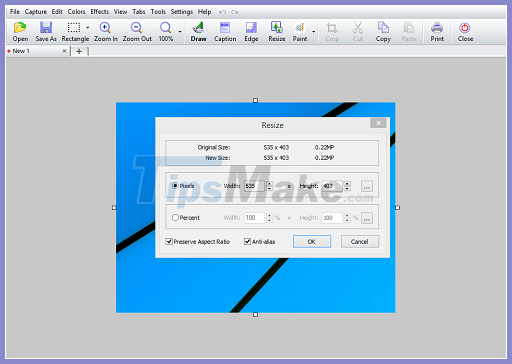
Task: Increase pixel Height with up stepper
Action: tap(347, 183)
